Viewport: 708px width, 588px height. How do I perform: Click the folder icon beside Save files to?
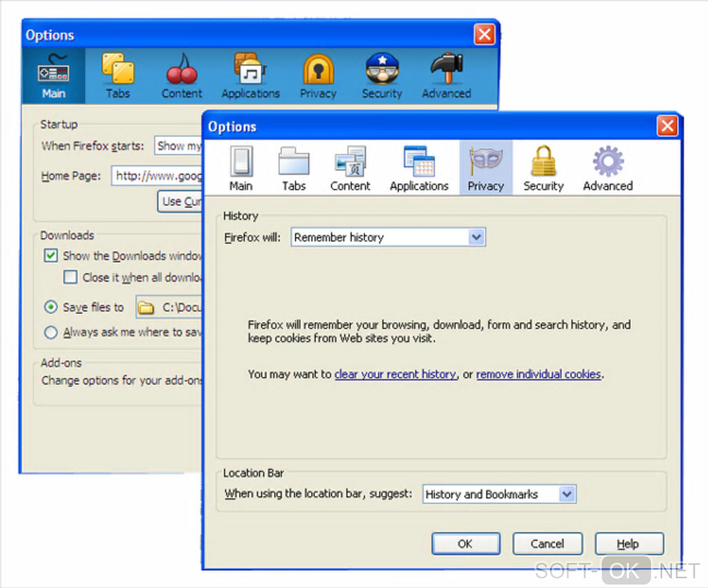pyautogui.click(x=145, y=308)
